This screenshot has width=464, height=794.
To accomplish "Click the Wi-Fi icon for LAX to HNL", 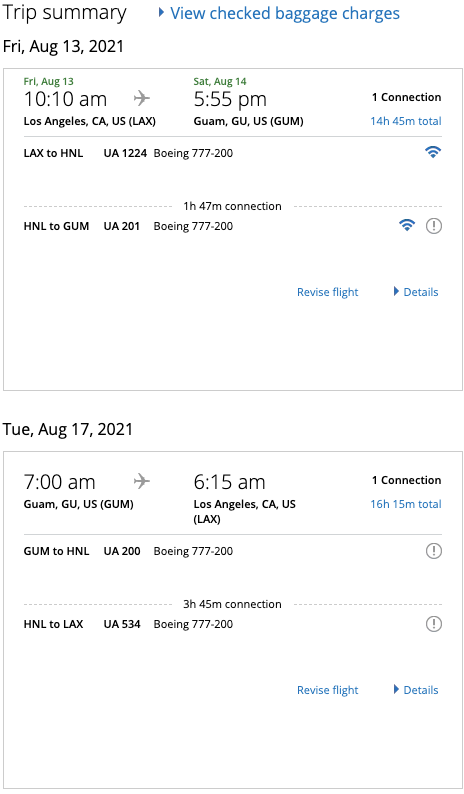I will [x=433, y=152].
